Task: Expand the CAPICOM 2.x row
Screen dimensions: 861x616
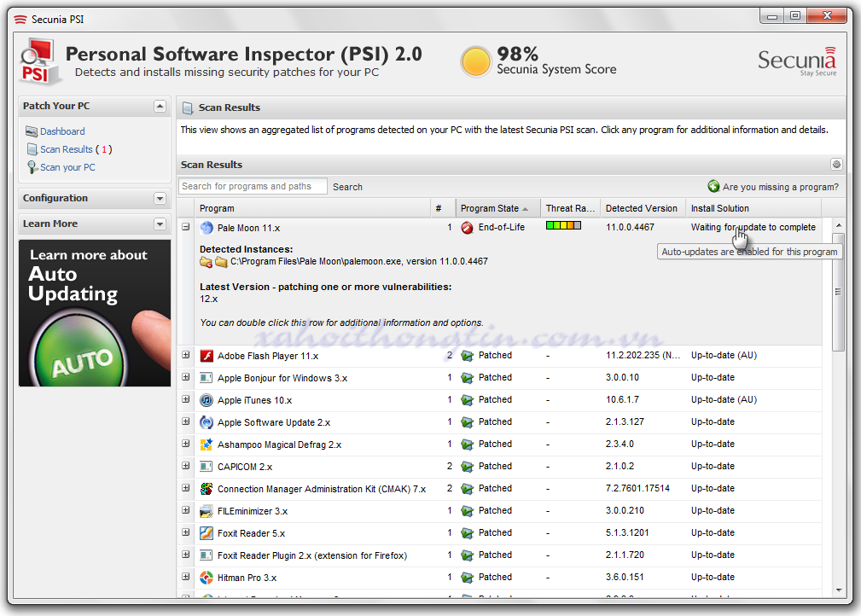Action: pos(186,466)
